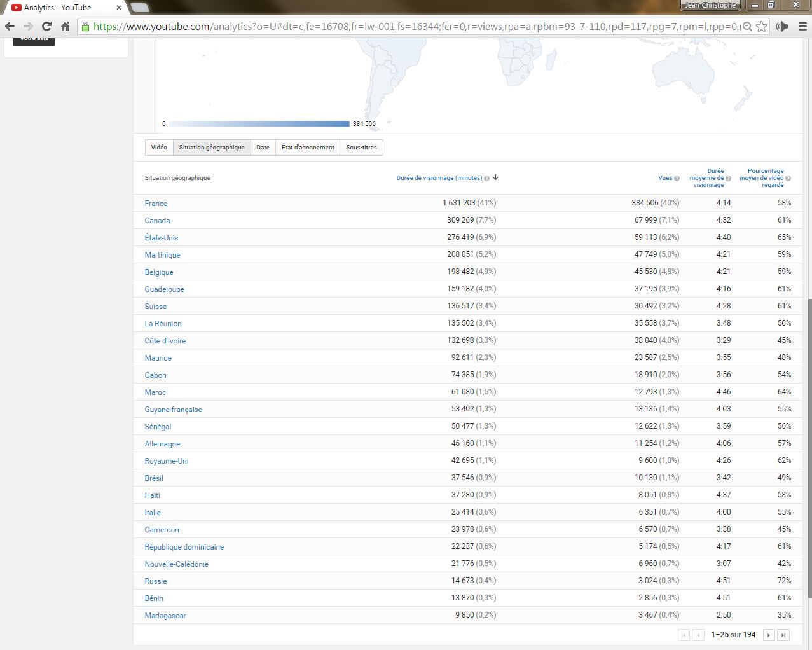
Task: Click the speaker extension icon
Action: [782, 26]
